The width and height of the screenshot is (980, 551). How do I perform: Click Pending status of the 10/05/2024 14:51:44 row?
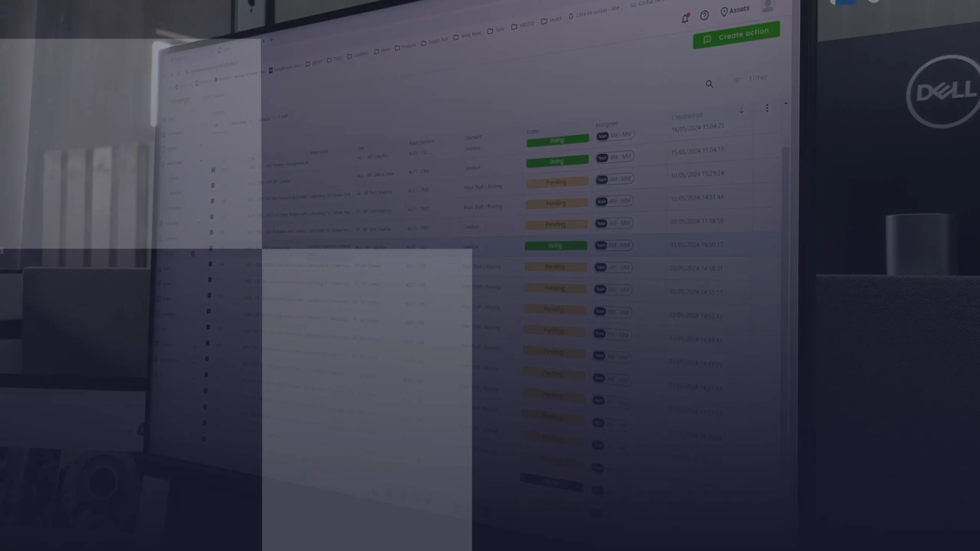(x=556, y=203)
